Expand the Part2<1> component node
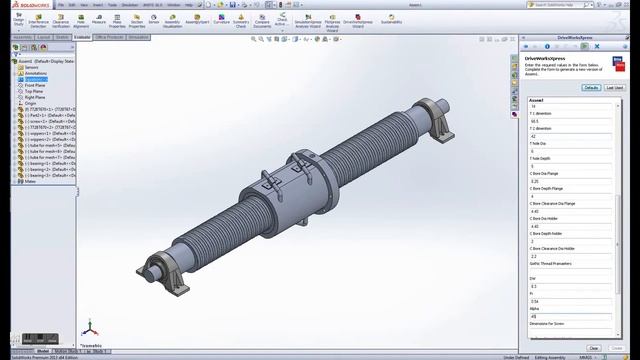This screenshot has width=640, height=360. click(15, 116)
